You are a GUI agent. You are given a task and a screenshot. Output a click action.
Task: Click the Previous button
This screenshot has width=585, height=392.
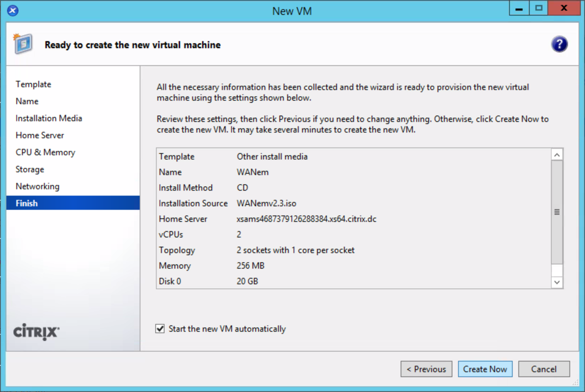click(x=426, y=369)
